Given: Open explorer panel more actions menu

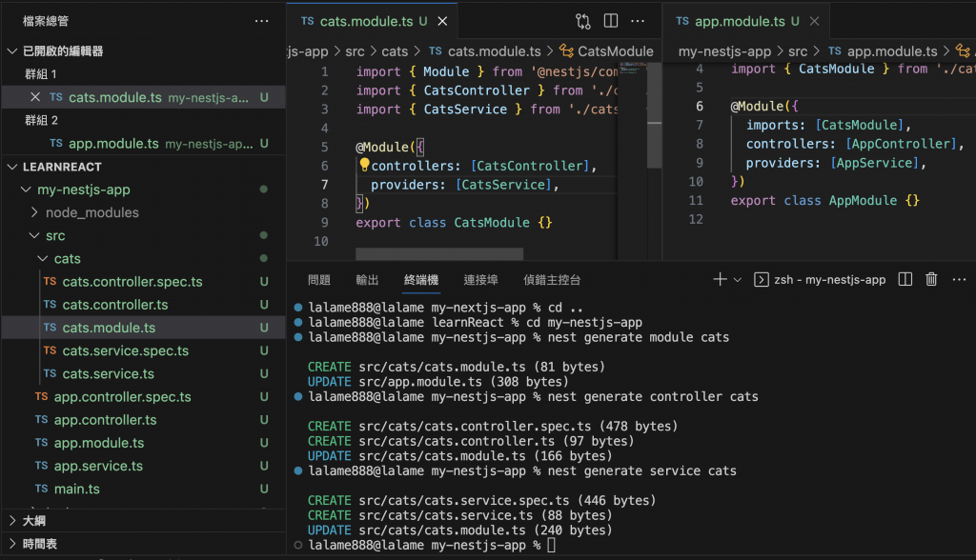Looking at the screenshot, I should coord(261,21).
